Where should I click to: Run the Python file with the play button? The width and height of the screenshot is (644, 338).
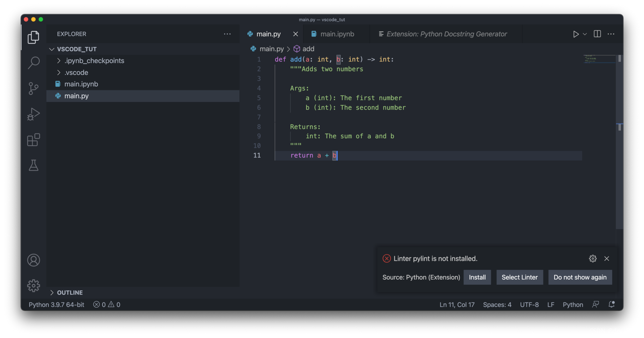(x=576, y=34)
